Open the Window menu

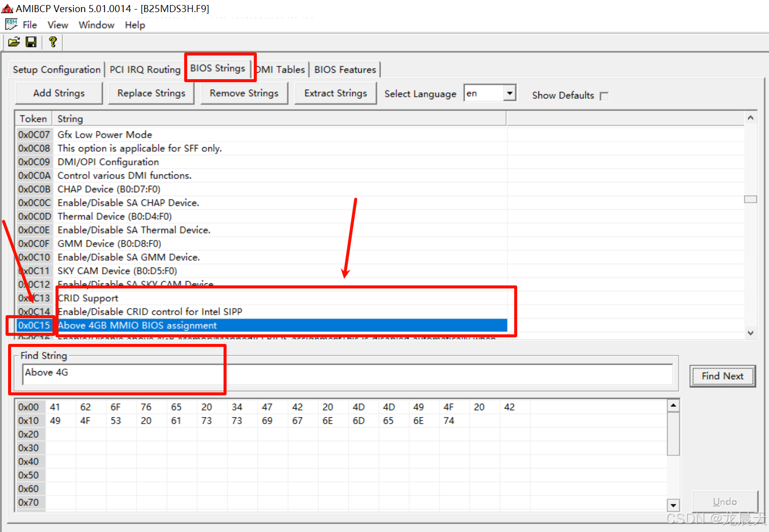coord(96,25)
